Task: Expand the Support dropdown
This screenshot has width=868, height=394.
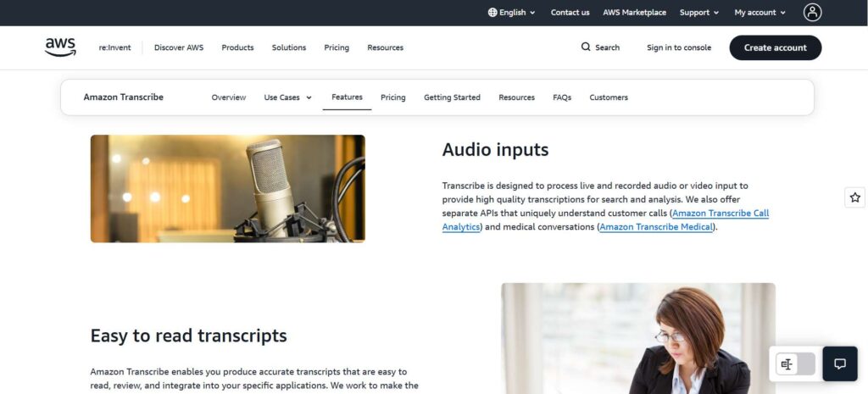Action: [x=699, y=12]
